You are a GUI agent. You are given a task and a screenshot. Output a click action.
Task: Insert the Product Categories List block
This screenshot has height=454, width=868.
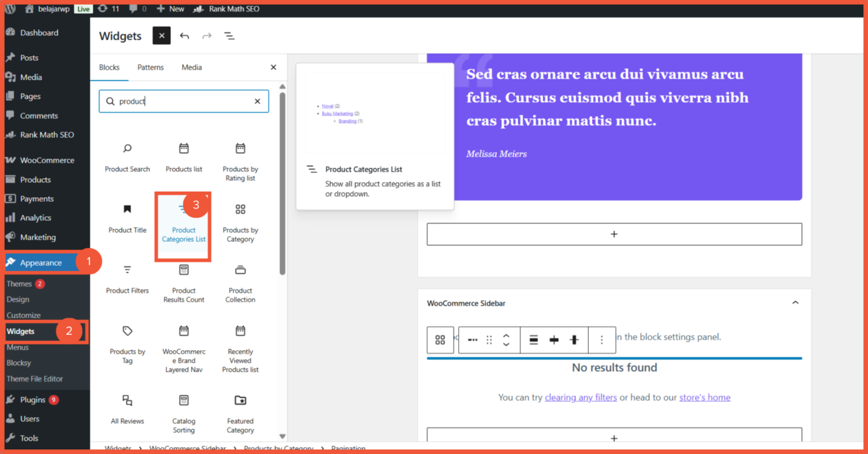pyautogui.click(x=183, y=227)
